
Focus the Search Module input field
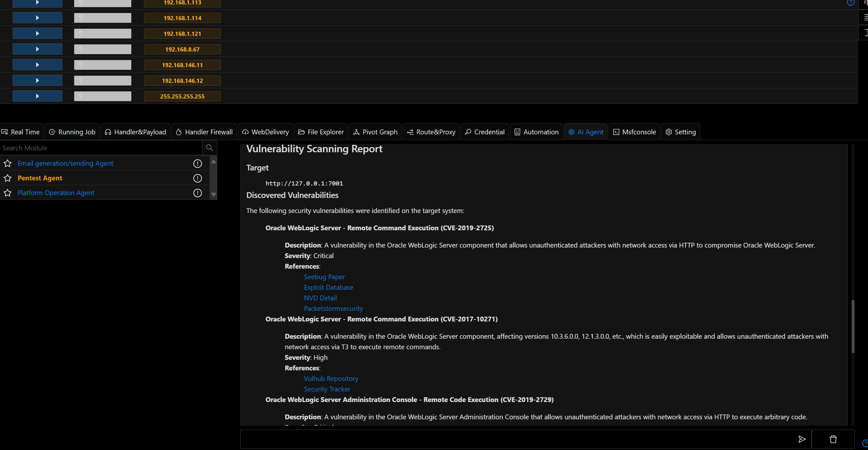101,148
